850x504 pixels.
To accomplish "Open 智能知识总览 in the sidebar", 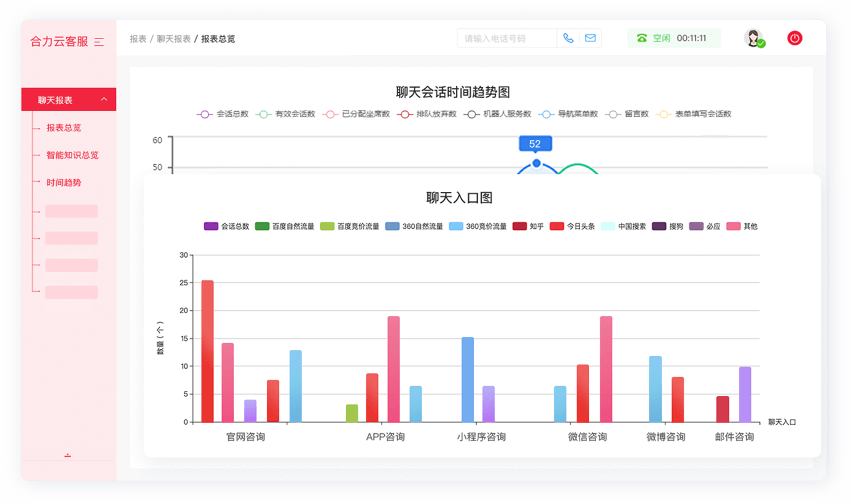I will pos(73,155).
